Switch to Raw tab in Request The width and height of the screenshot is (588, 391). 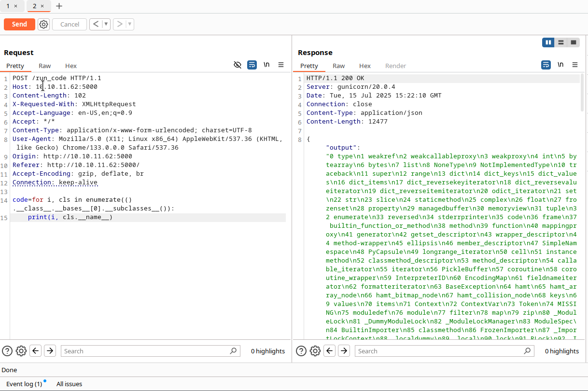click(44, 66)
